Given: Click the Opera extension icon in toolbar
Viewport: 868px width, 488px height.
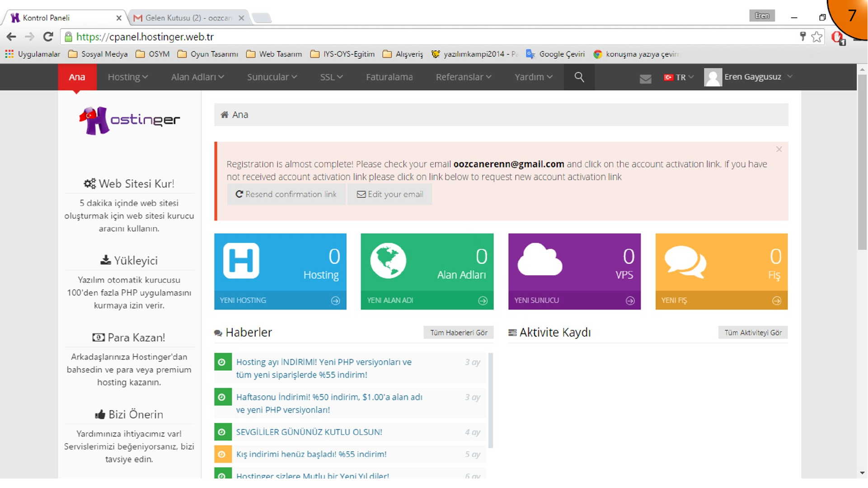Looking at the screenshot, I should pyautogui.click(x=838, y=38).
